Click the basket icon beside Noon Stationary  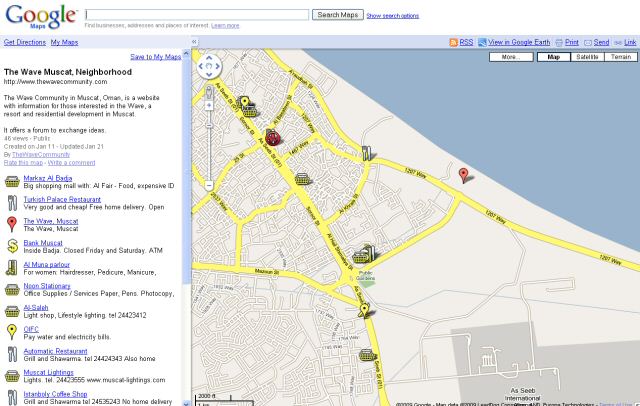(12, 290)
